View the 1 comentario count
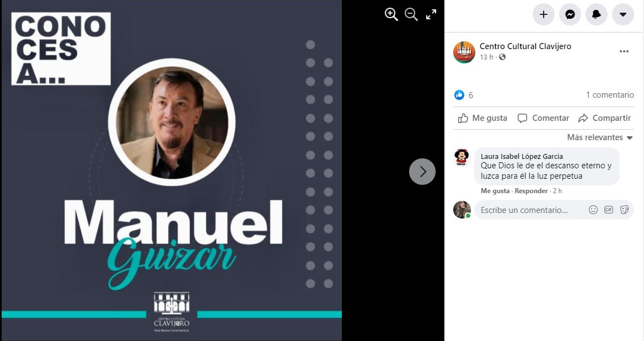Screen dimensions: 644x341 [x=610, y=95]
